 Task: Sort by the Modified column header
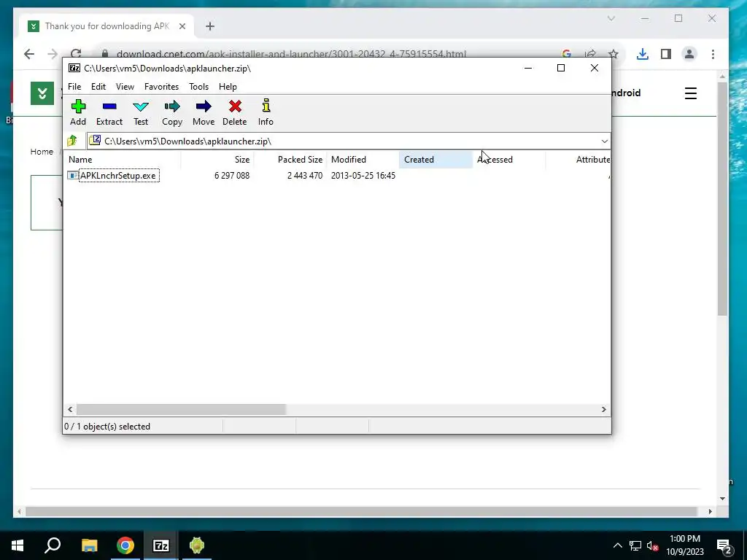[363, 160]
